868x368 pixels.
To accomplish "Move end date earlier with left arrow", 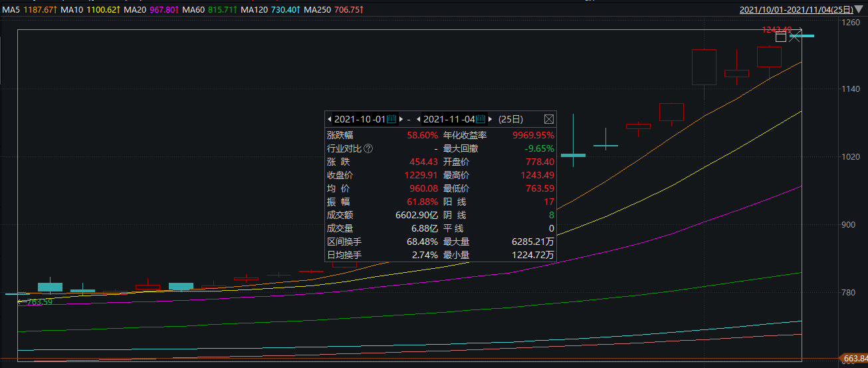I will point(418,119).
